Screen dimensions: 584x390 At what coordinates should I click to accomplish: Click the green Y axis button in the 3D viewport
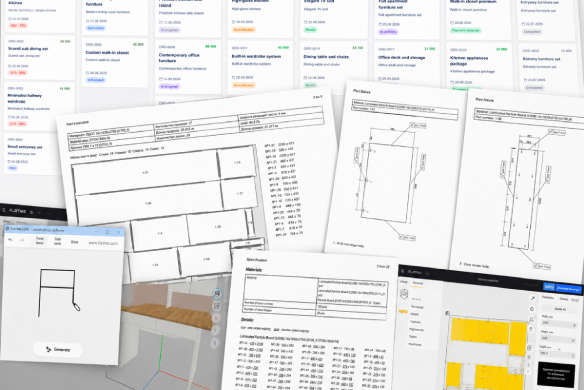pos(215,330)
